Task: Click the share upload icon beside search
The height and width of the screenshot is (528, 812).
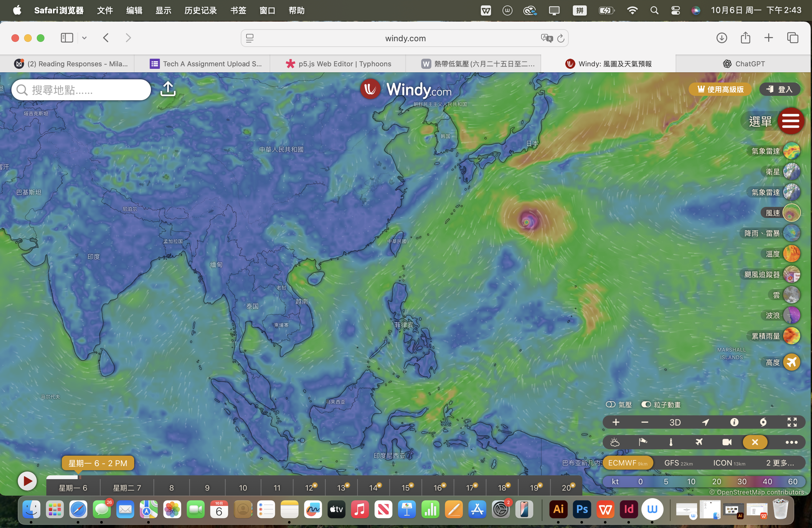Action: [x=168, y=89]
